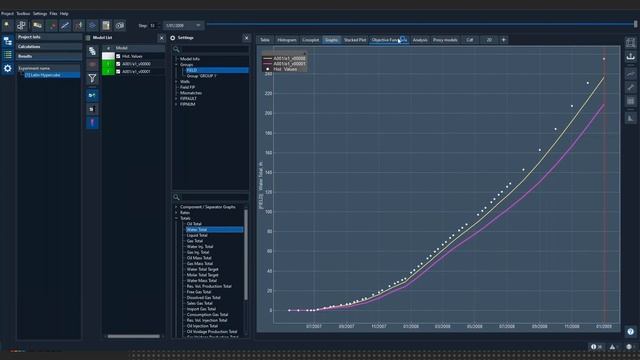640x360 pixels.
Task: Close the Model List panel
Action: click(161, 38)
